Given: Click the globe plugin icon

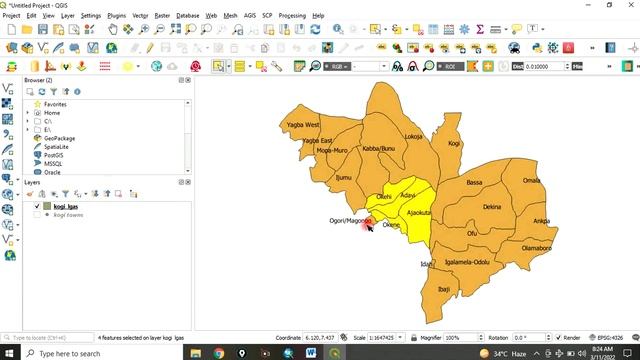Looking at the screenshot, I should point(156,66).
